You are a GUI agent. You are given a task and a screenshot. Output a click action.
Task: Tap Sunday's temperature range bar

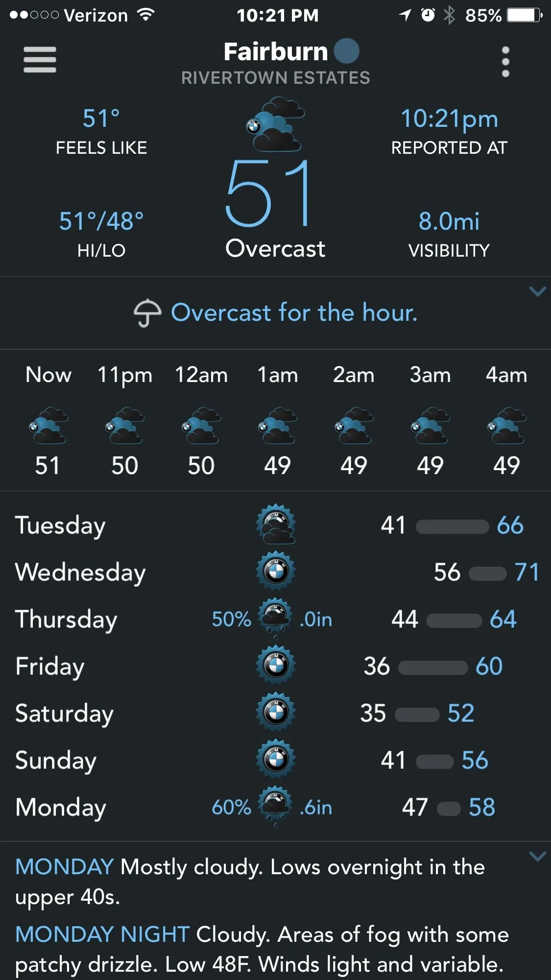coord(434,762)
